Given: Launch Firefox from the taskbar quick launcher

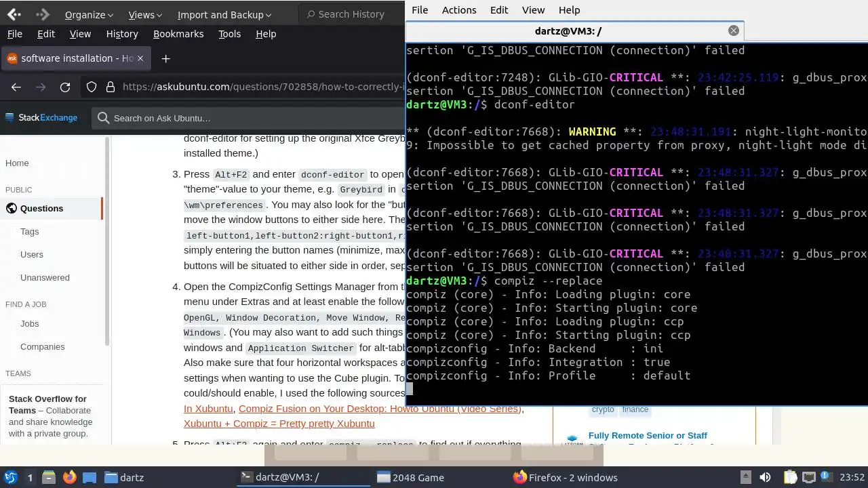Looking at the screenshot, I should tap(69, 477).
